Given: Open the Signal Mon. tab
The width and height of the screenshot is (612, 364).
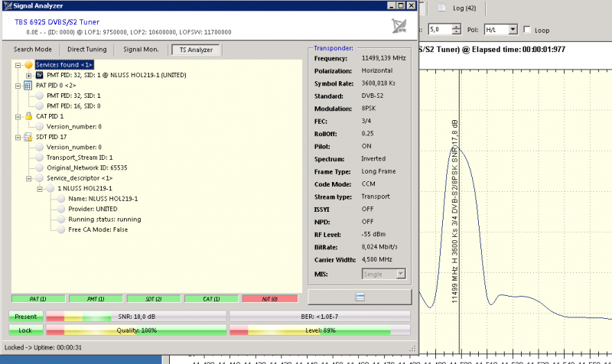Looking at the screenshot, I should (x=141, y=50).
